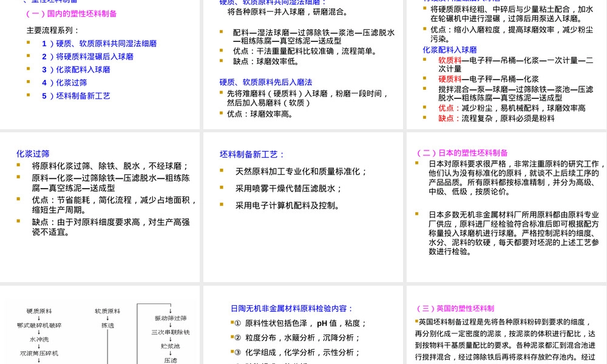Viewport: 607px width, 364px height.
Task: Click the flowchart step 贮浆池
Action: [171, 346]
